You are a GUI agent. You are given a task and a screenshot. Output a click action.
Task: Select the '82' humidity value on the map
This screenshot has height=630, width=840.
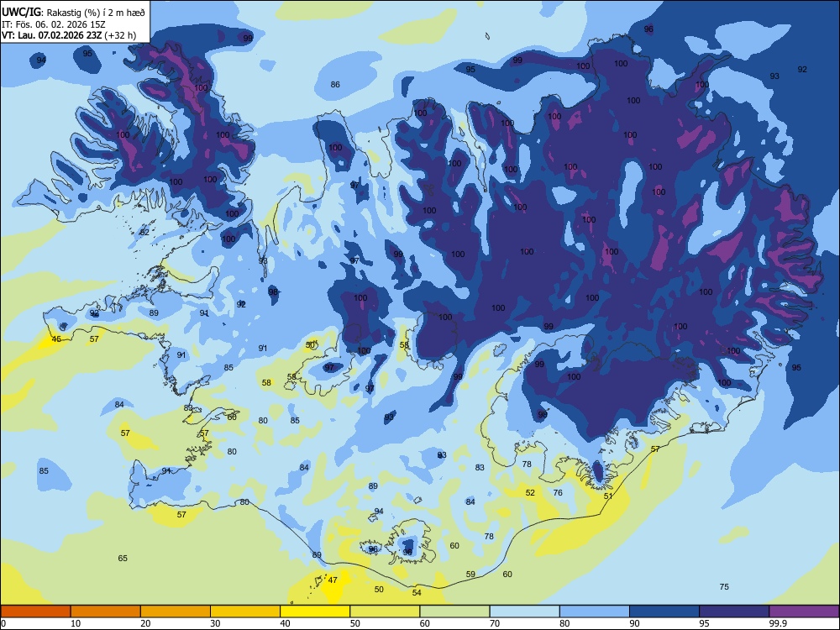tap(144, 233)
